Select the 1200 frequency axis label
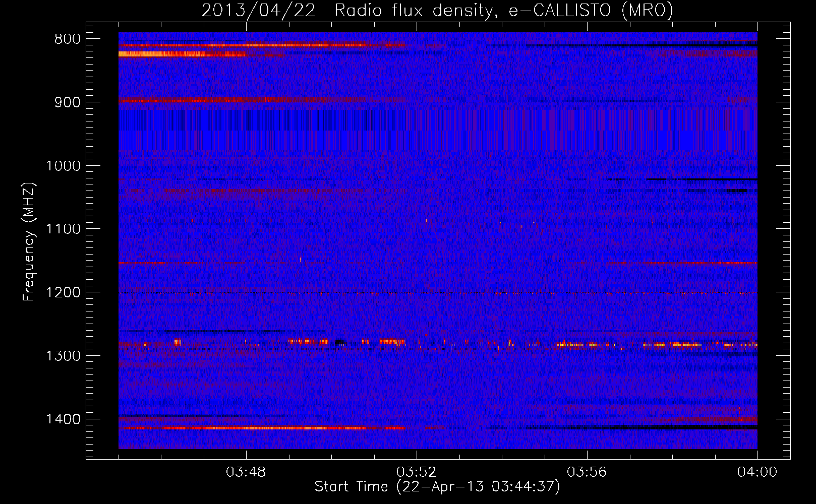 (x=63, y=293)
